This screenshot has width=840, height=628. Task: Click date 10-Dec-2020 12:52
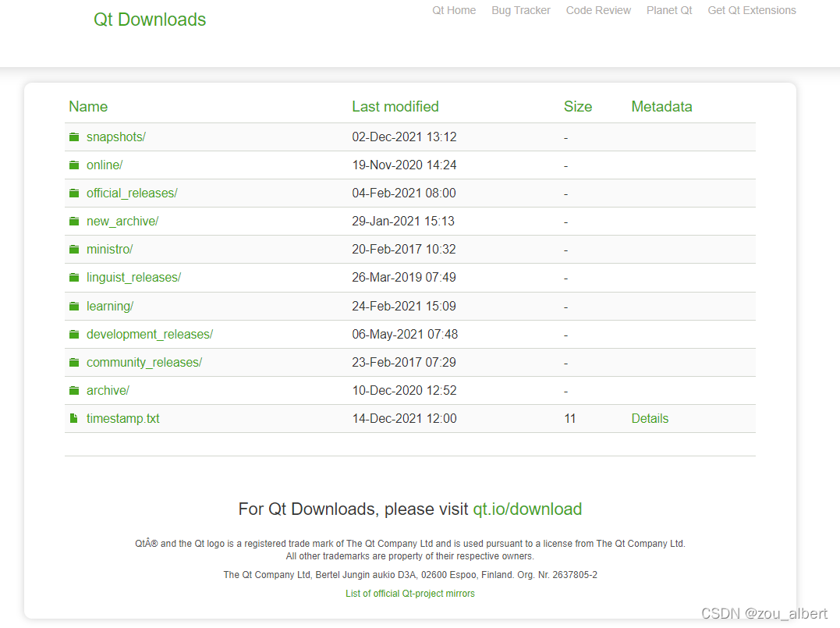point(404,391)
